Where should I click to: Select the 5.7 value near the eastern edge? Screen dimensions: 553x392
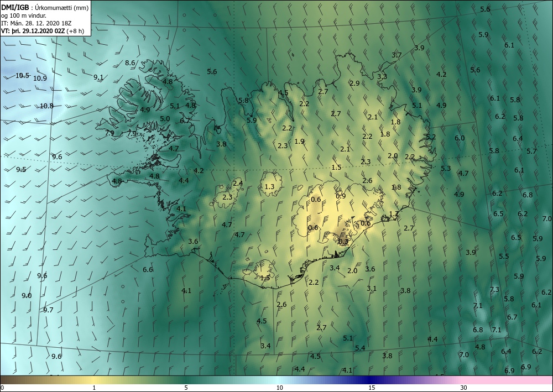[531, 151]
